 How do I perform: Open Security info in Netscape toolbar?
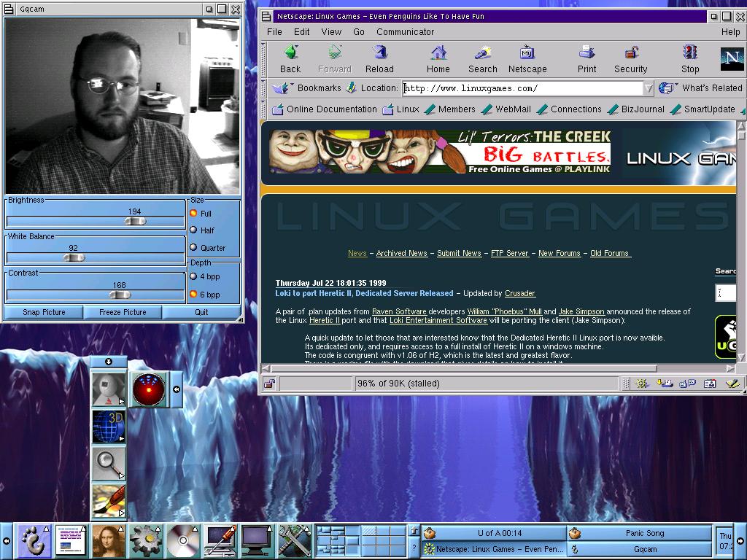631,59
